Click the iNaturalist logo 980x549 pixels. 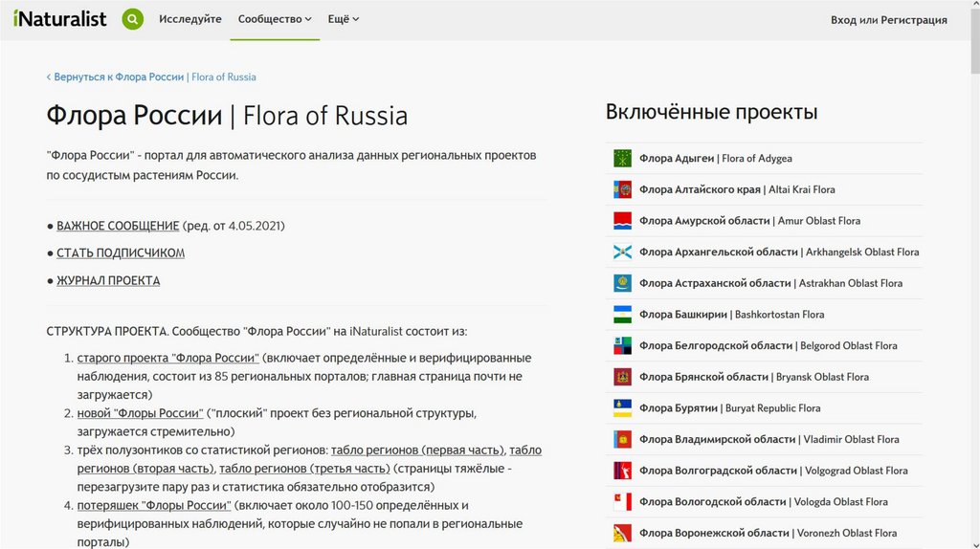(x=60, y=19)
